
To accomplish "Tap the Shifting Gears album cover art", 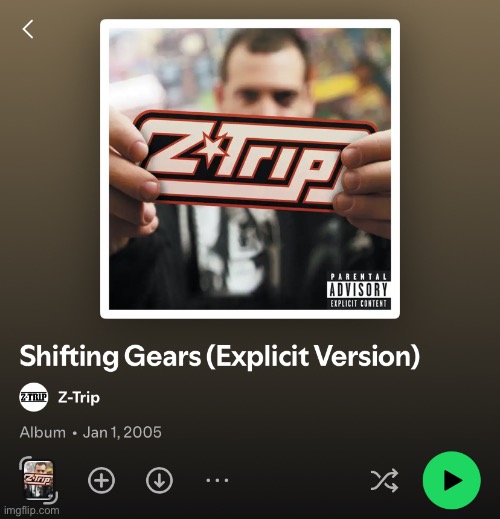I will click(250, 169).
